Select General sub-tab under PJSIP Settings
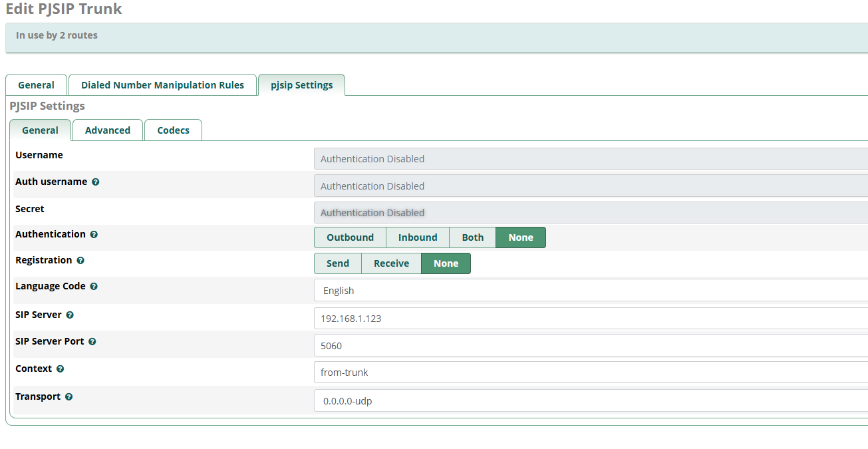 point(41,130)
